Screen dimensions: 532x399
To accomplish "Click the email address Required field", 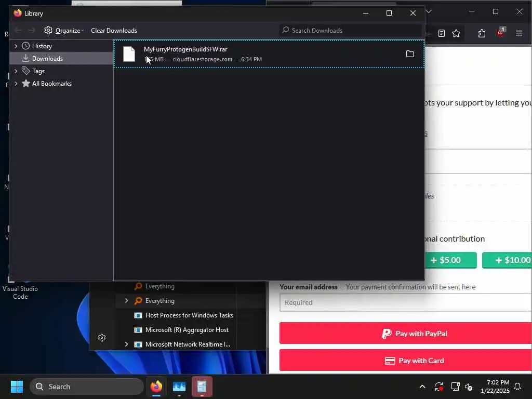I will 406,302.
